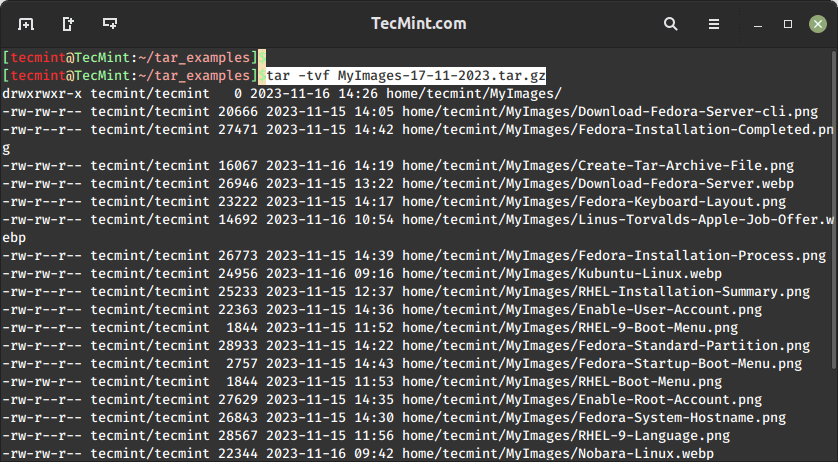The image size is (838, 462).
Task: Select Fedora-Installation-Process.png file path
Action: (614, 256)
